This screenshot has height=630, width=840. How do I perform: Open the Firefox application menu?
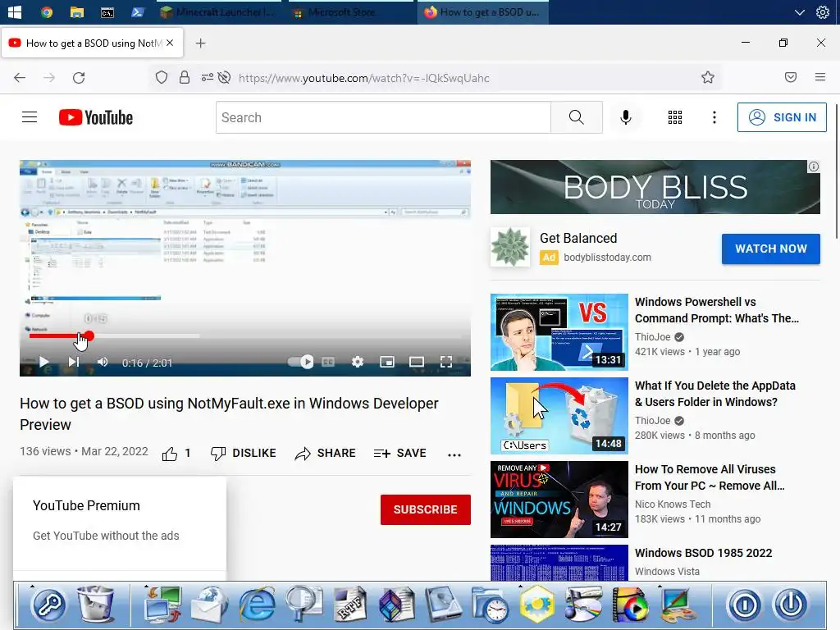(x=819, y=78)
